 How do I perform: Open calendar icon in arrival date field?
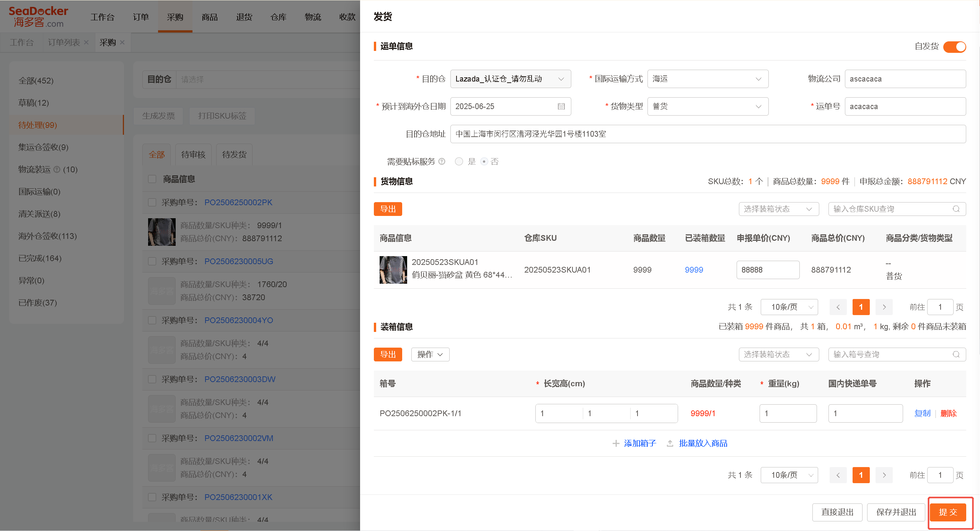[x=561, y=106]
